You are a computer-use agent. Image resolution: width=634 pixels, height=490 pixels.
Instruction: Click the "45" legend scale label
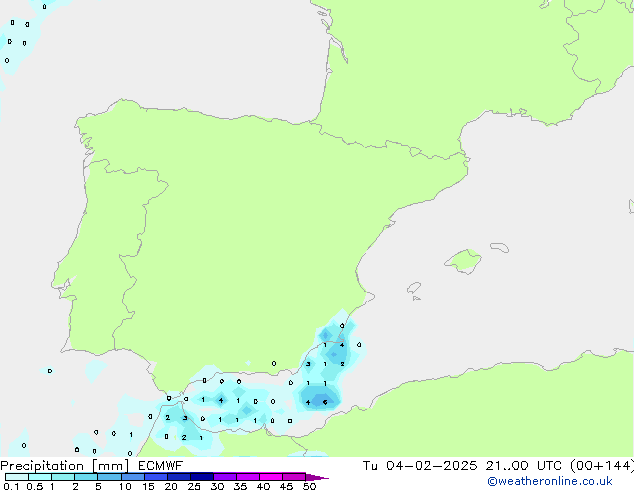click(x=286, y=486)
